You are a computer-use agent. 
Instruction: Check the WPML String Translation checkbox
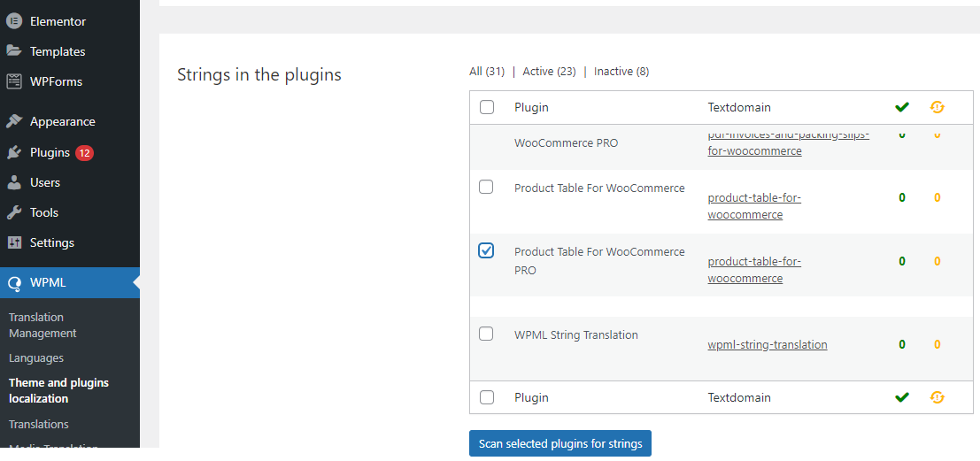486,334
